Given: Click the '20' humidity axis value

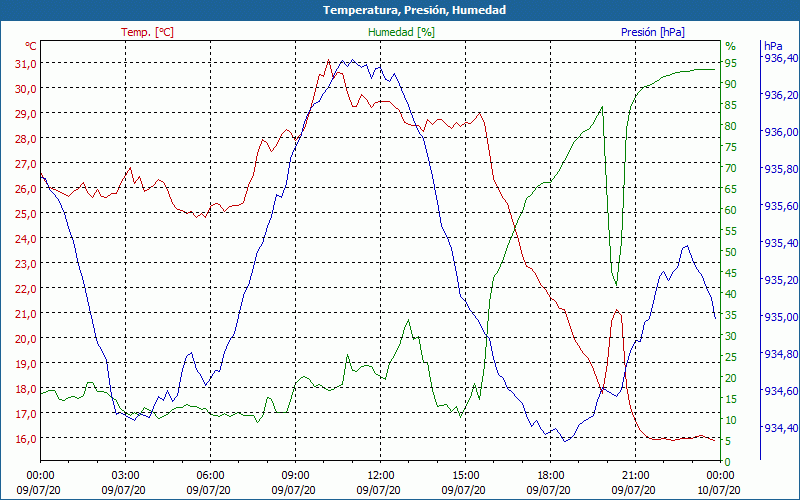Looking at the screenshot, I should point(731,379).
